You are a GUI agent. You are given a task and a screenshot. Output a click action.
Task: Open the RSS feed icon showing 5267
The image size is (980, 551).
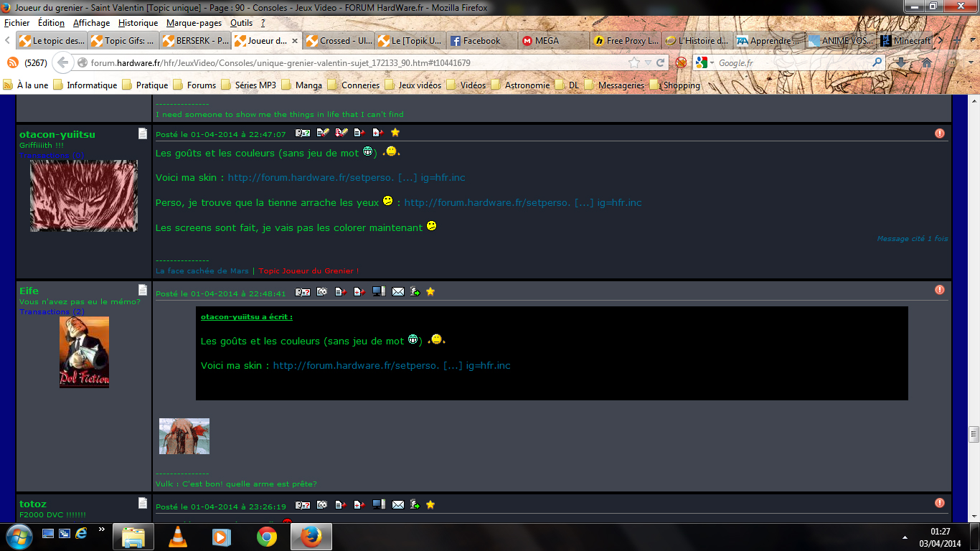coord(12,62)
